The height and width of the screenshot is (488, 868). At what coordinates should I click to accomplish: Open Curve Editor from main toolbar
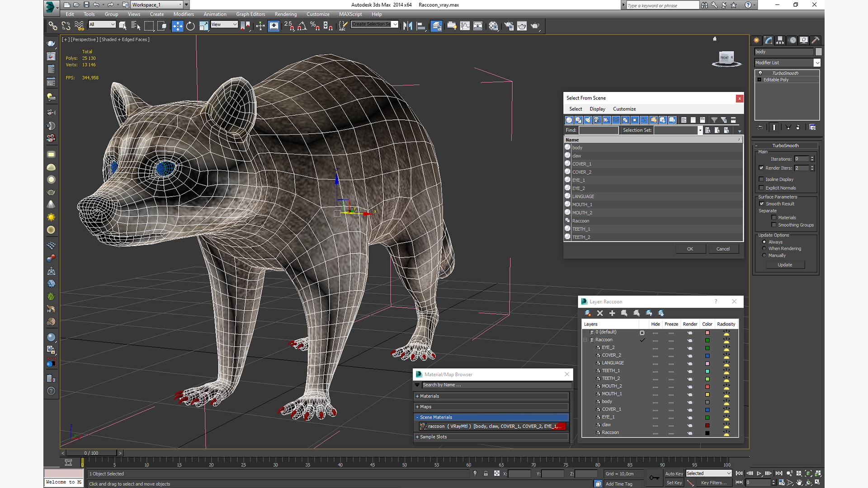(x=465, y=26)
